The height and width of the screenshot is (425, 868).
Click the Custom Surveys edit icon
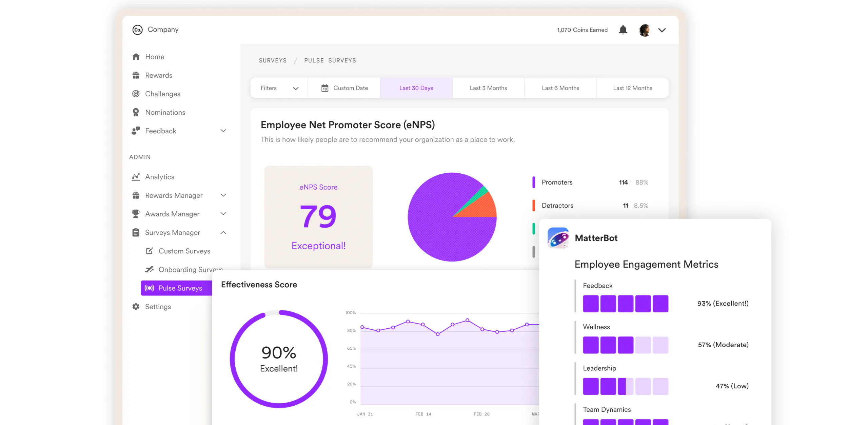(x=149, y=251)
